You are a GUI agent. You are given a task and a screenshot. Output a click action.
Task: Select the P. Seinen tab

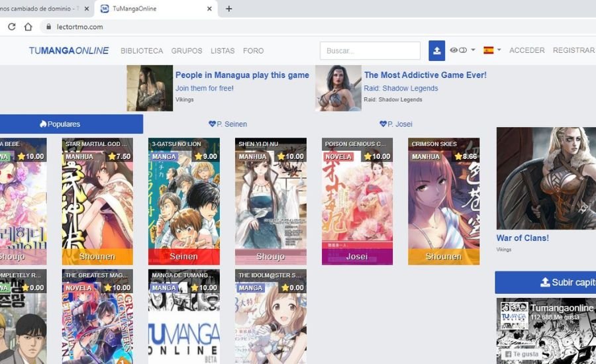coord(228,124)
